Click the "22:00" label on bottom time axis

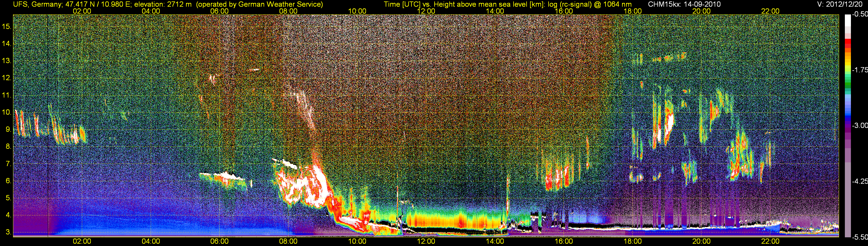pos(770,241)
